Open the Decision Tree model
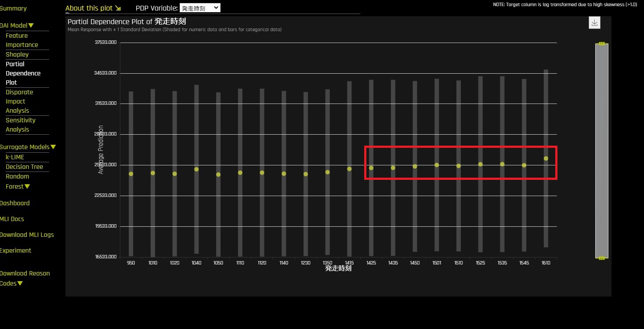Viewport: 644px width, 329px height. click(x=24, y=167)
